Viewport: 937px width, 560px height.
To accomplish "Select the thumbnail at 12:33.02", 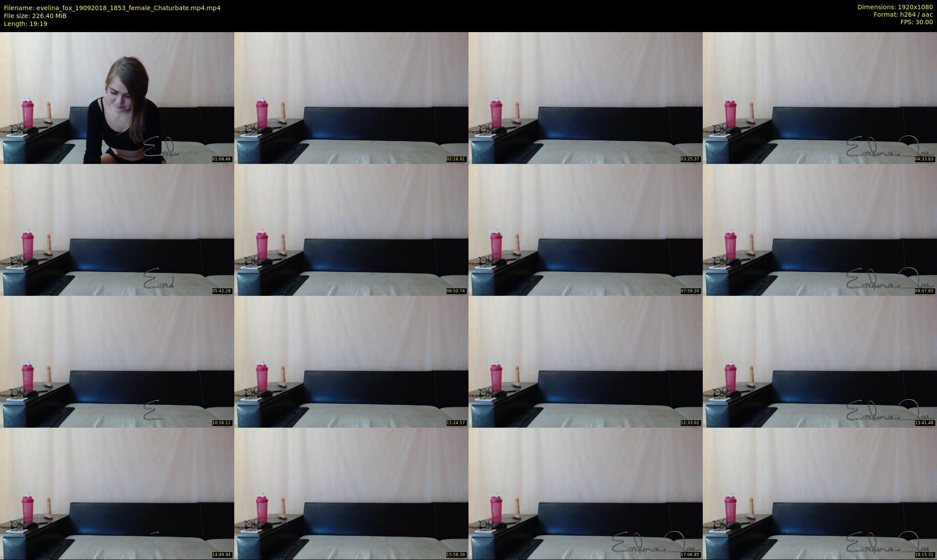I will coord(585,361).
